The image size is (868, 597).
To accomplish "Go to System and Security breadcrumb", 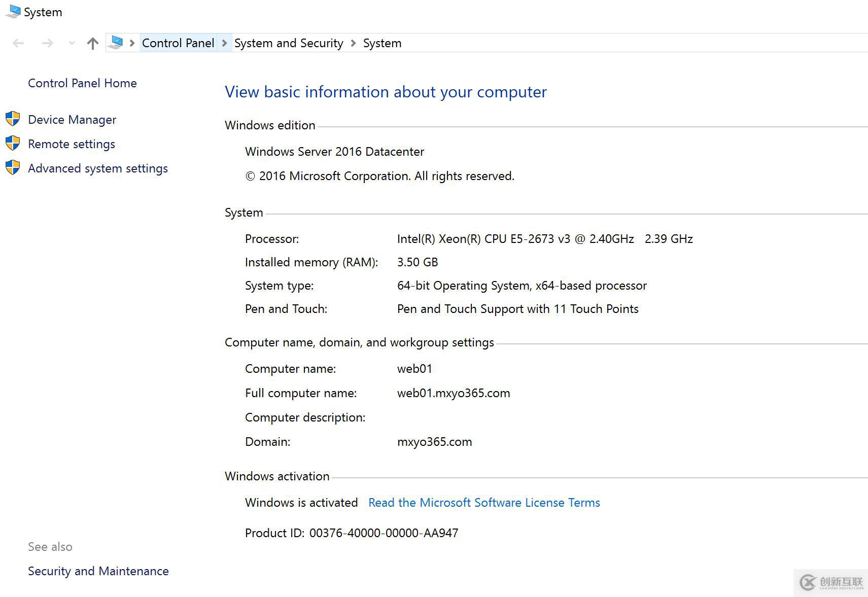I will (x=289, y=43).
